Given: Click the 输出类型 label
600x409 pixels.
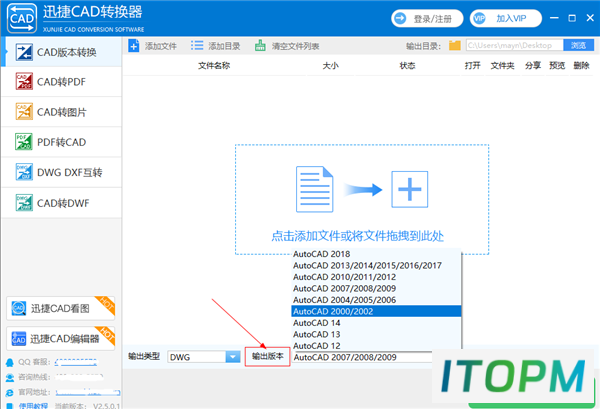Looking at the screenshot, I should click(144, 357).
